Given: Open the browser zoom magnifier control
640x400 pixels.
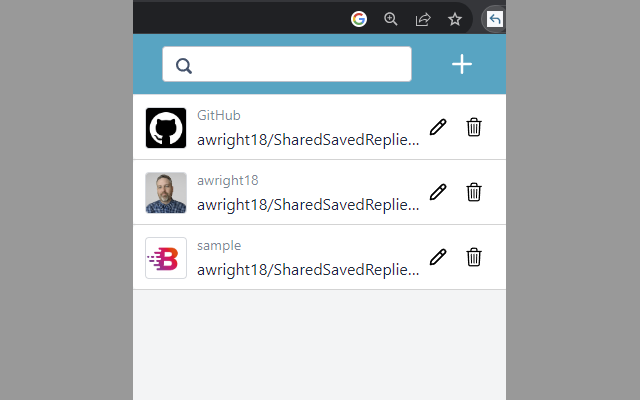Looking at the screenshot, I should [x=391, y=19].
